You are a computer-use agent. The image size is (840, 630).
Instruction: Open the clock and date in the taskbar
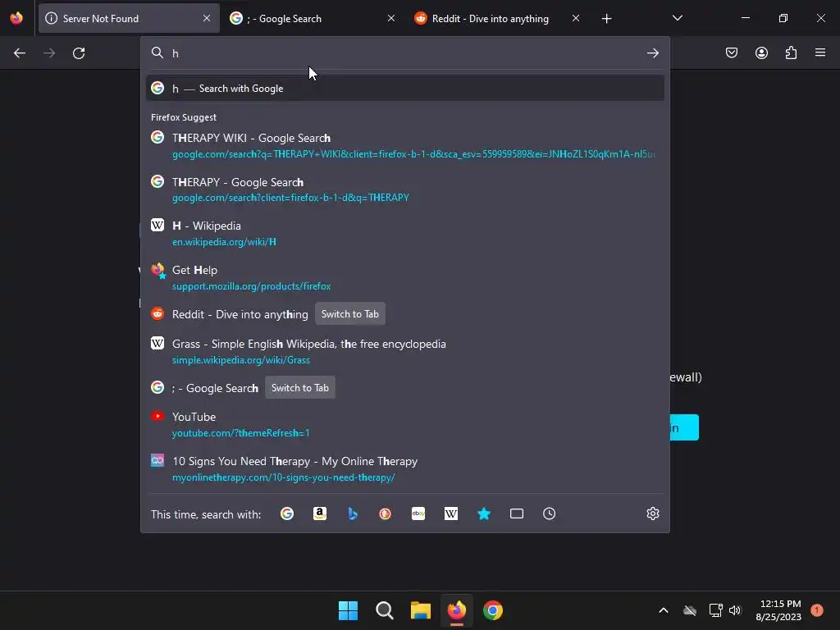778,610
